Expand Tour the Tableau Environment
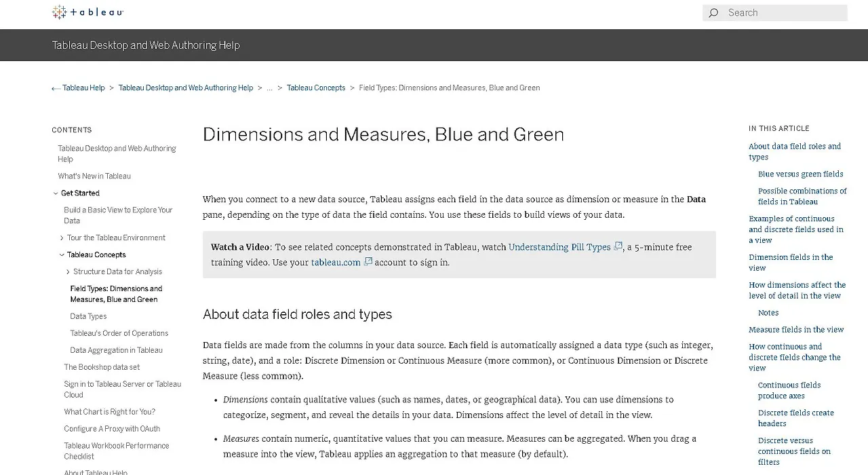 tap(62, 238)
